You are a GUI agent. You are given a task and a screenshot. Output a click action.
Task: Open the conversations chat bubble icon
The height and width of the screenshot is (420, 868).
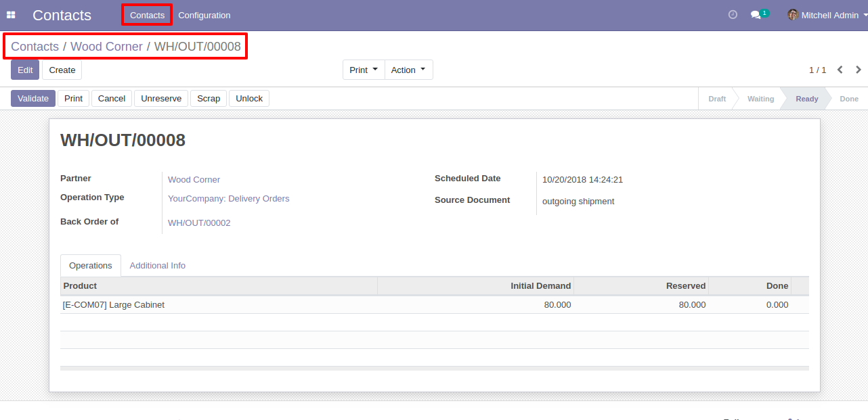(x=756, y=15)
